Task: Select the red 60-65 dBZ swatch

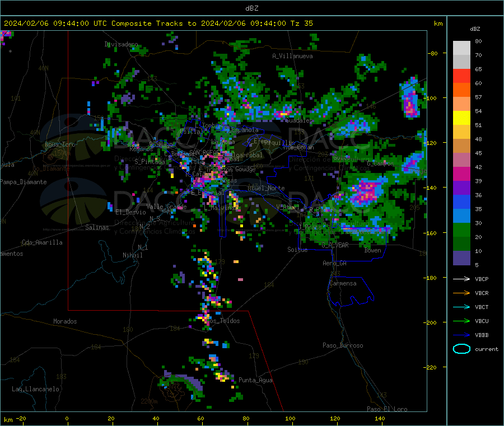Action: tap(461, 76)
